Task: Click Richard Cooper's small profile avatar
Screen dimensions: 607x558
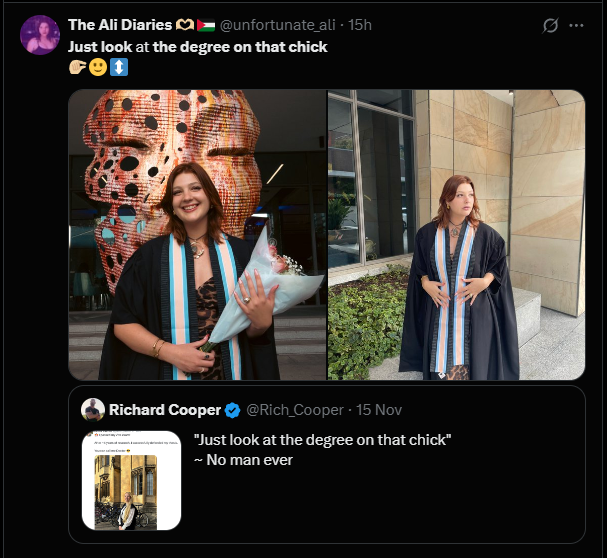Action: point(94,410)
